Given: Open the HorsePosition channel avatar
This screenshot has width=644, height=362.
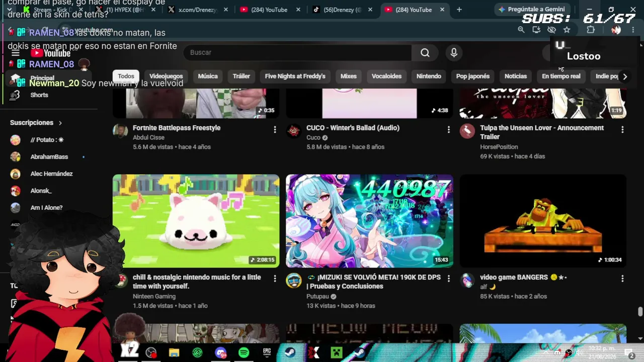Looking at the screenshot, I should [x=467, y=131].
